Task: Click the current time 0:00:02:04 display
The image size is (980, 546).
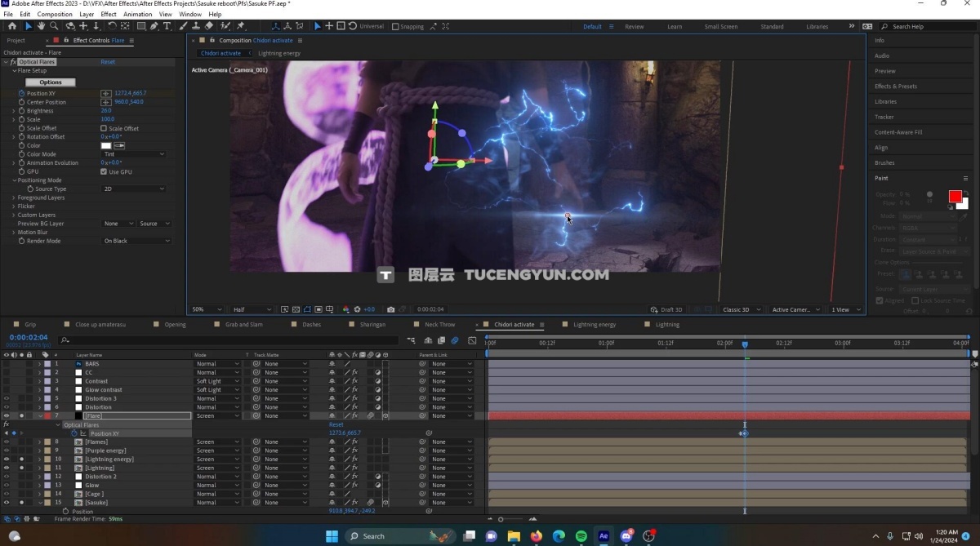Action: 28,337
